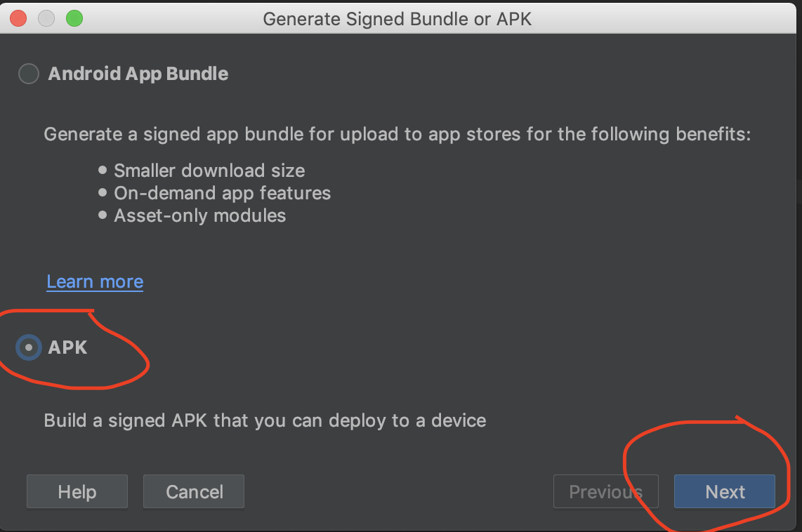Screen dimensions: 802x532
Task: Click the bold APK label text
Action: 67,347
